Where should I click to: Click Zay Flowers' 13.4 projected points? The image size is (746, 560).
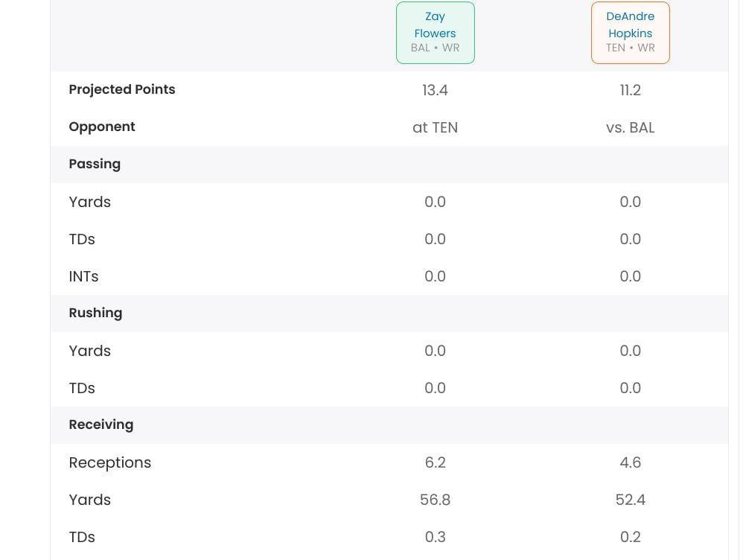[435, 90]
